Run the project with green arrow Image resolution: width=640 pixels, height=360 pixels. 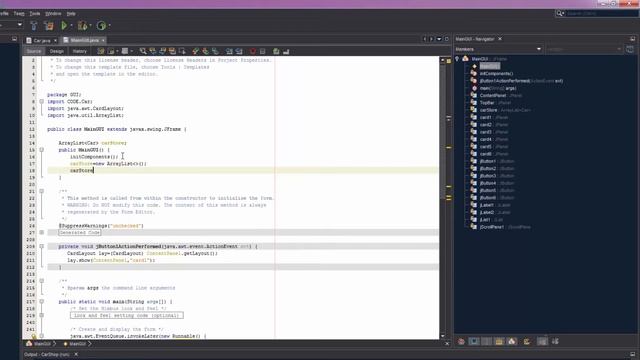[x=64, y=26]
